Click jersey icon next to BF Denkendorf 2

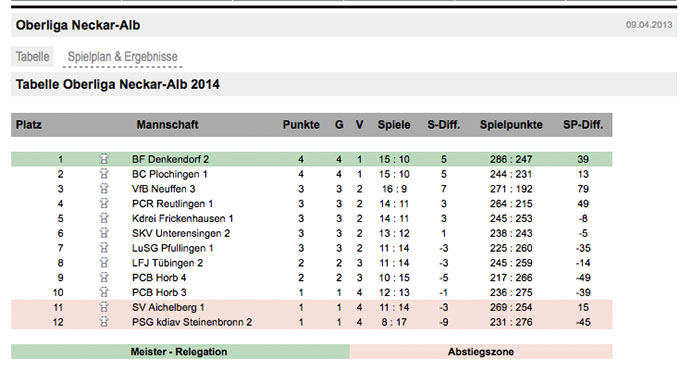point(104,159)
